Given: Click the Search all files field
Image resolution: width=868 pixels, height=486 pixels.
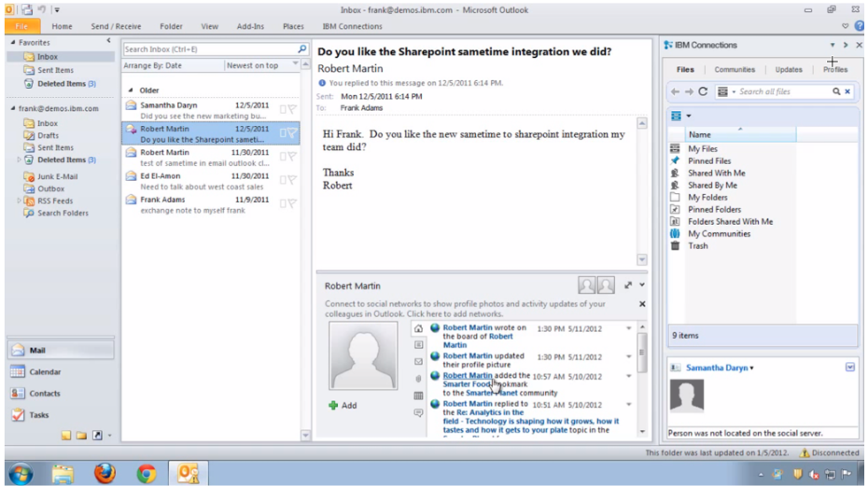Looking at the screenshot, I should click(784, 91).
